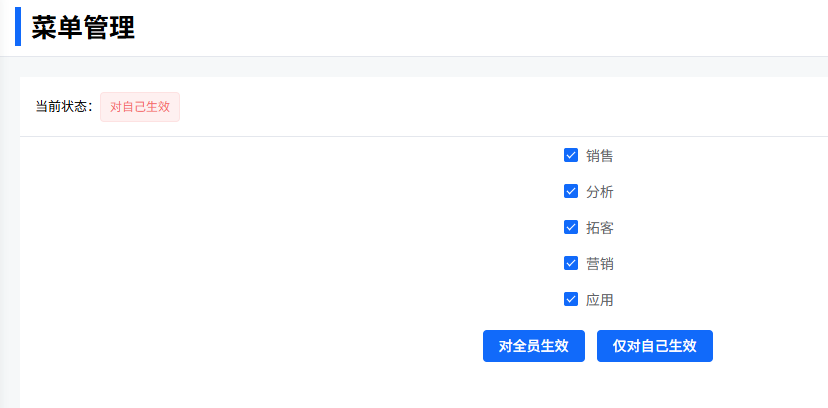
Task: Click the 拓客 option label
Action: 600,227
